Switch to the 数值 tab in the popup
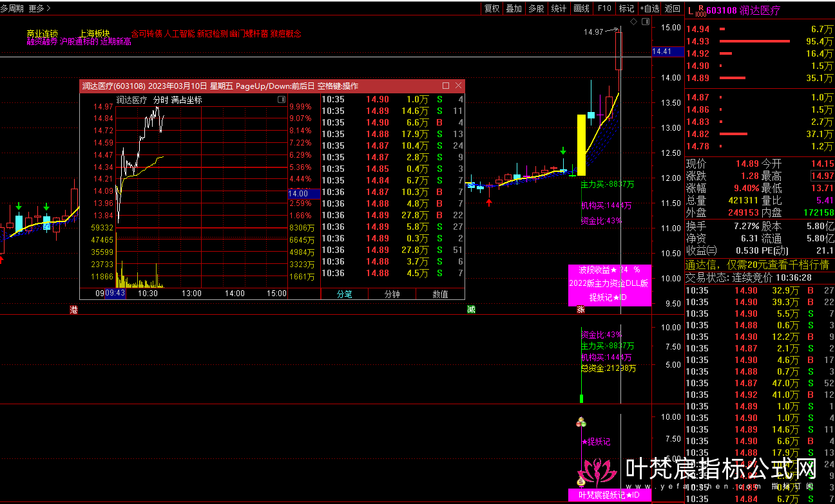The image size is (835, 504). 440,294
